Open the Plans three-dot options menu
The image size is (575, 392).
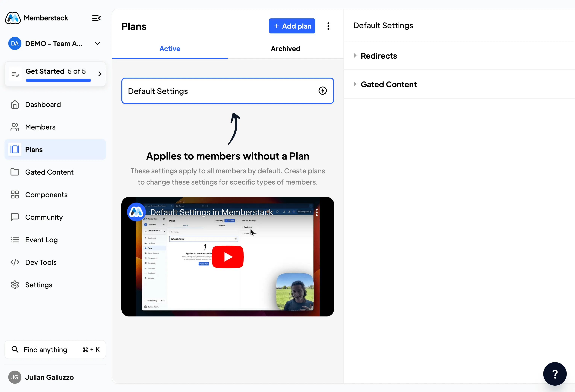[328, 26]
